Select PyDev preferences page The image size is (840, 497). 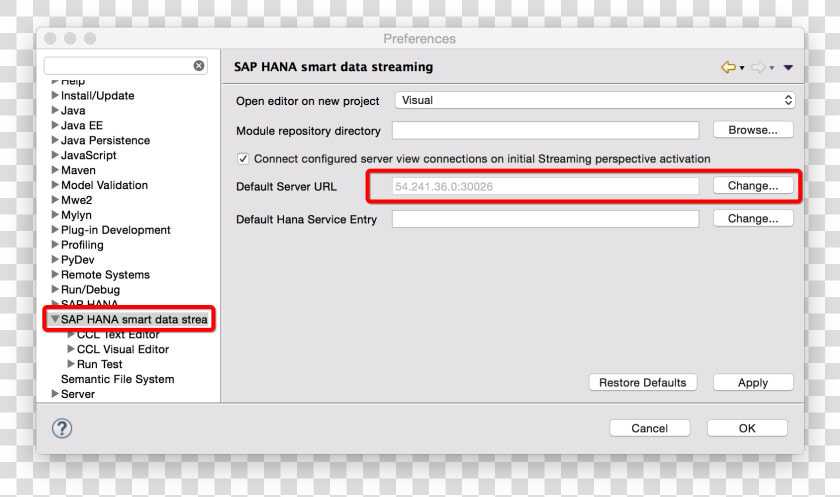pyautogui.click(x=78, y=260)
